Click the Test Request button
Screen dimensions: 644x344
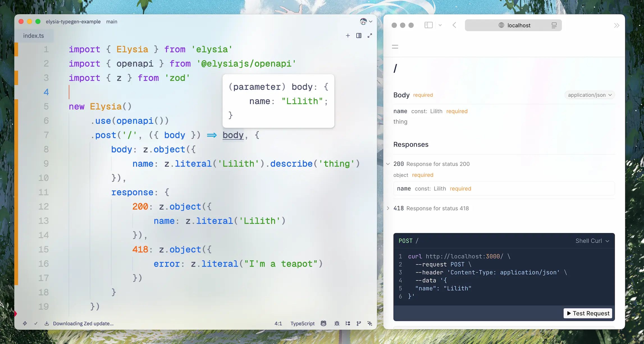point(588,313)
